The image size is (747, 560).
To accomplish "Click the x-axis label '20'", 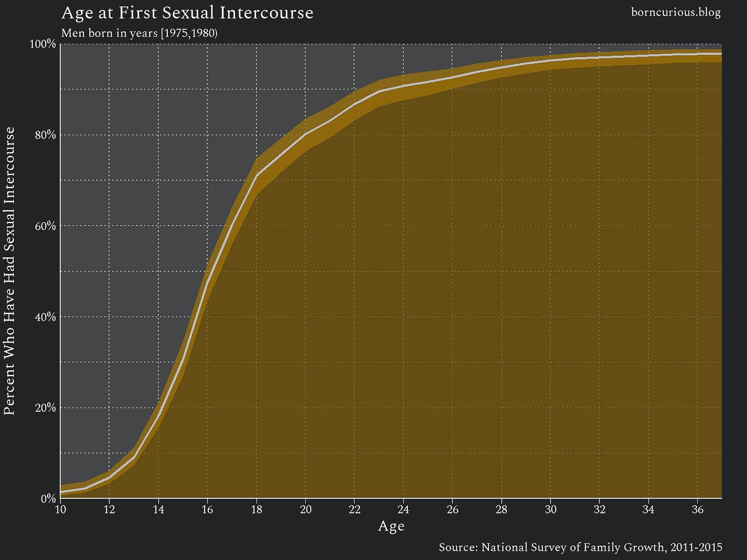I will coord(305,509).
